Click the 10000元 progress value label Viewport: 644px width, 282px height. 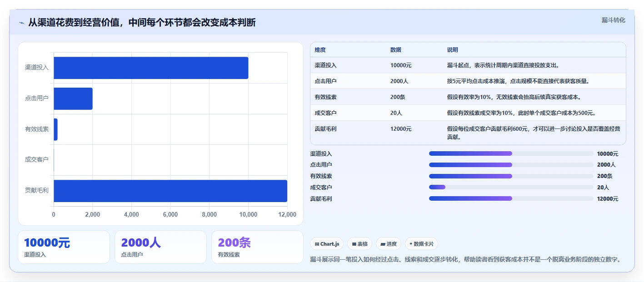608,154
